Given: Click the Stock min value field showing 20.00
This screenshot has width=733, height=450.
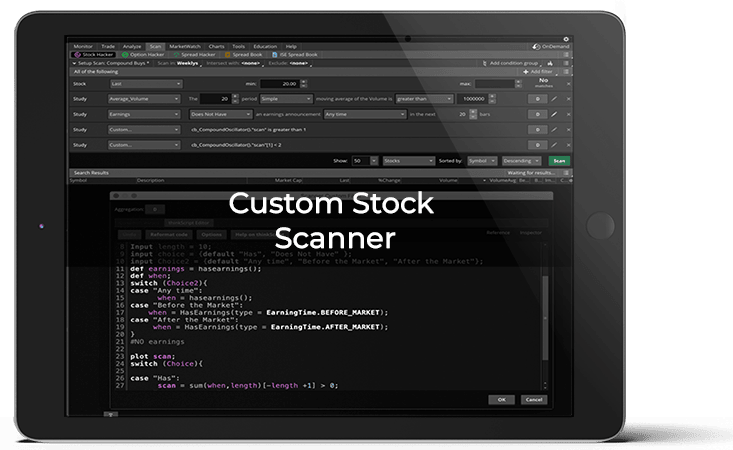Looking at the screenshot, I should click(287, 85).
